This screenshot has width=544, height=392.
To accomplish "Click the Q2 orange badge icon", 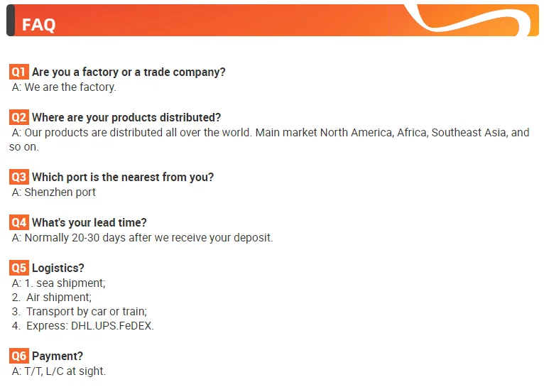I will click(18, 117).
